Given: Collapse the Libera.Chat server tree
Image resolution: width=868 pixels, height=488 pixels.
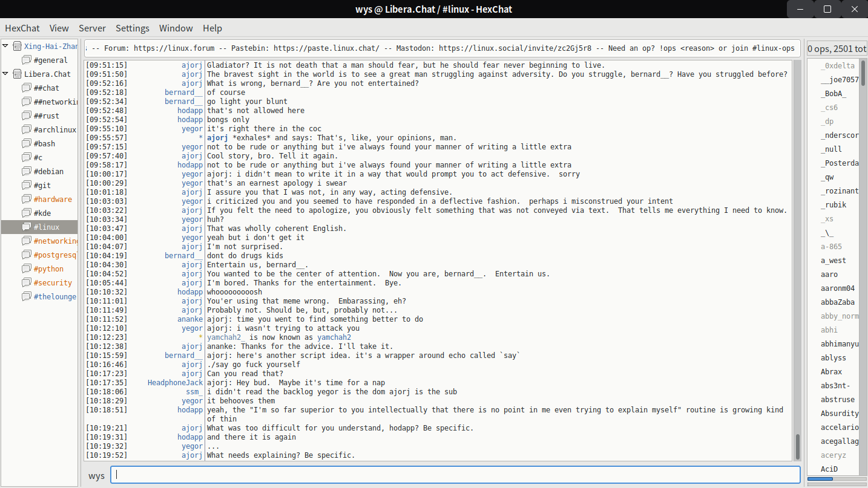Looking at the screenshot, I should (5, 74).
